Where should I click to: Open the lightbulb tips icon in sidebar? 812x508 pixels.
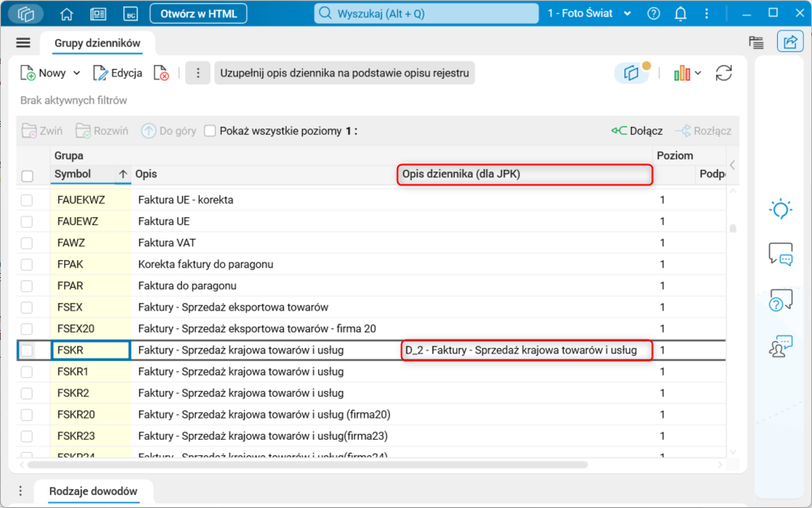click(x=781, y=209)
